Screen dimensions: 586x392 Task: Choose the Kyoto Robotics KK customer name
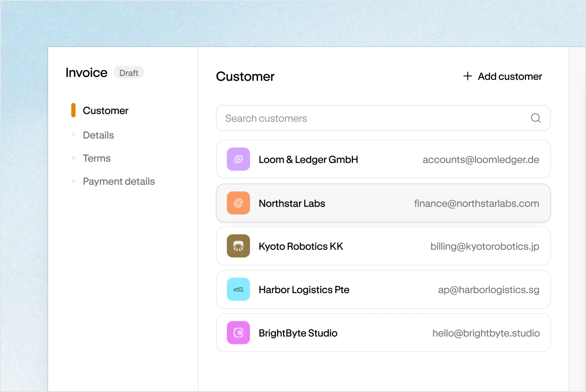point(301,246)
